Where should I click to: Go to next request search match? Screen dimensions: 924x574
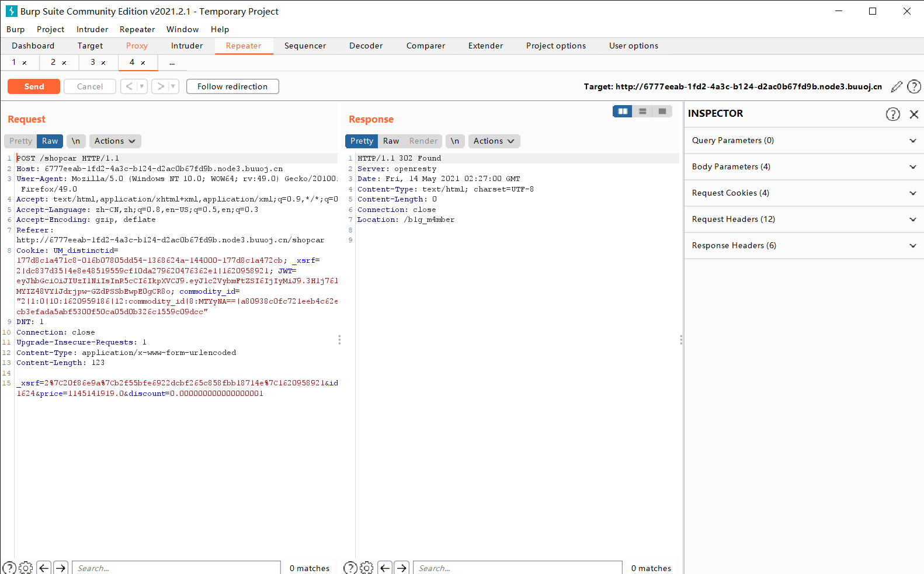[61, 568]
